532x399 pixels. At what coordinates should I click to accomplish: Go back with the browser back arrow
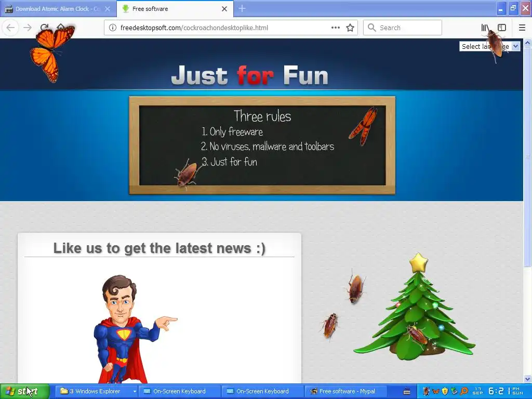[x=10, y=28]
